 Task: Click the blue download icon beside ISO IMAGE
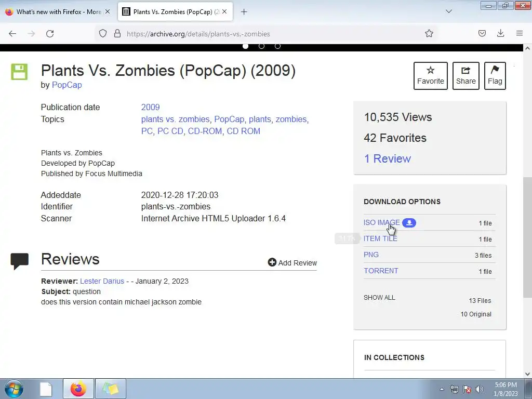(409, 222)
